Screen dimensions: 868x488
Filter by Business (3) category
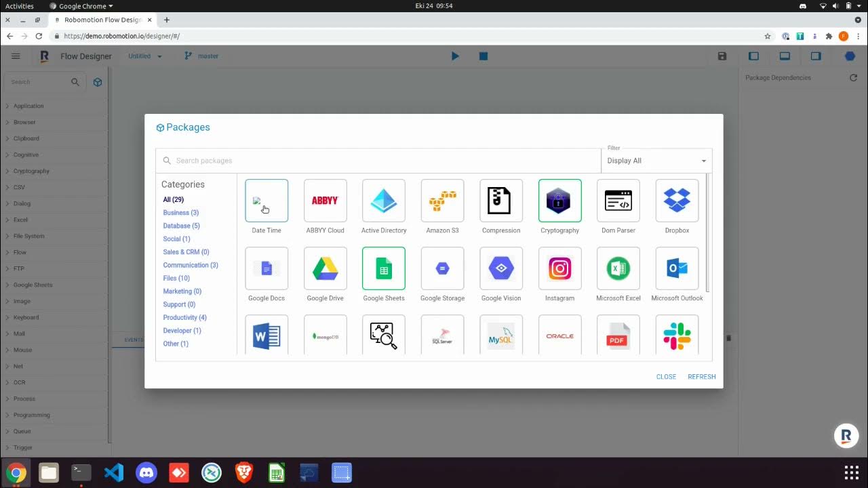tap(180, 213)
